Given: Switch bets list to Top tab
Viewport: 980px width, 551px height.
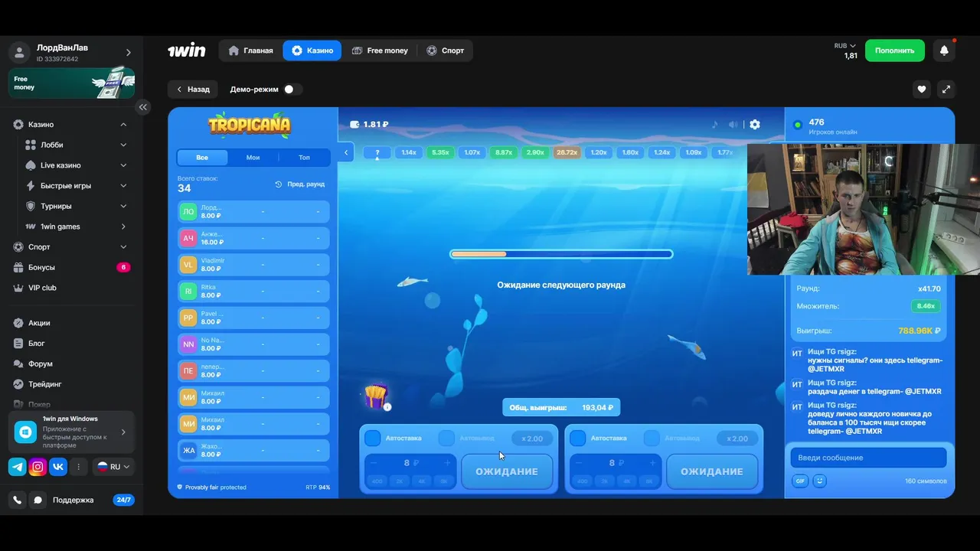Looking at the screenshot, I should click(305, 158).
